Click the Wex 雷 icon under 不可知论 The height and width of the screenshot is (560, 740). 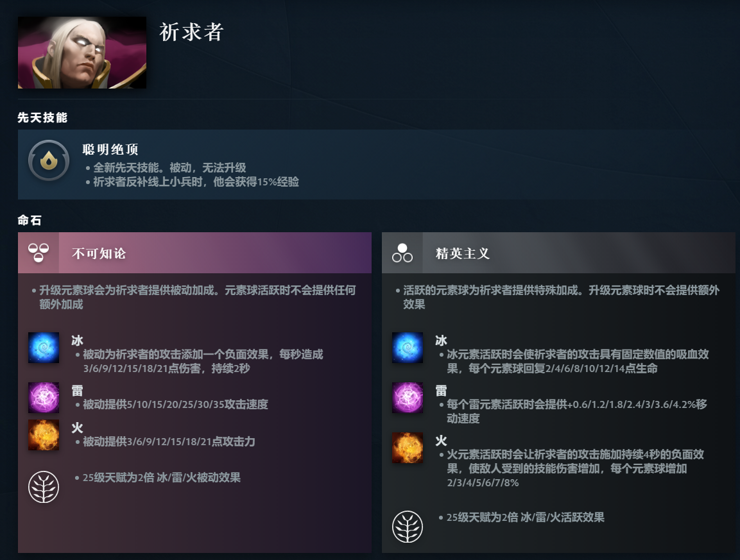point(44,398)
